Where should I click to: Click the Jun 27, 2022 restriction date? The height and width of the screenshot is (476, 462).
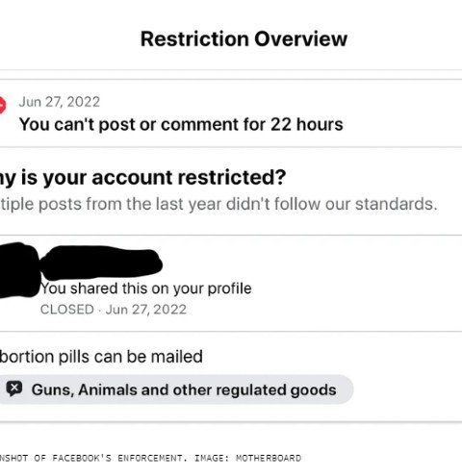coord(60,102)
